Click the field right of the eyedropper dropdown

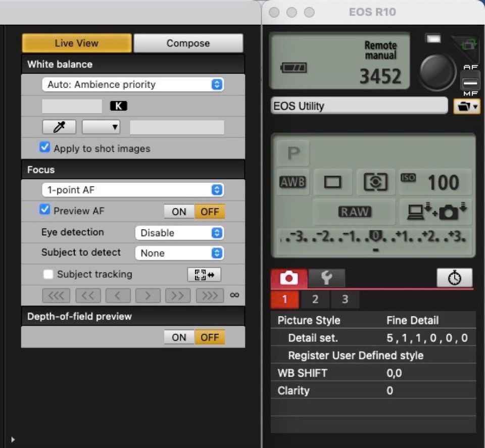177,127
